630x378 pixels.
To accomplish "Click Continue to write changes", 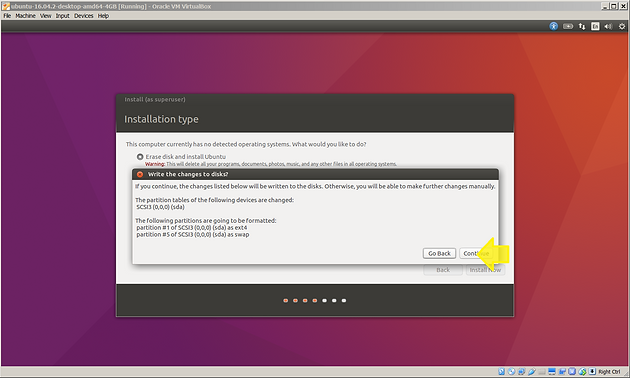I will coord(476,253).
